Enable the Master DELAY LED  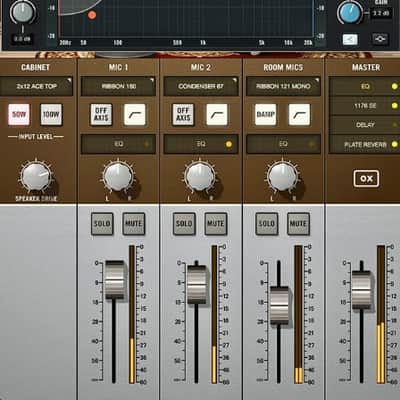click(x=394, y=125)
